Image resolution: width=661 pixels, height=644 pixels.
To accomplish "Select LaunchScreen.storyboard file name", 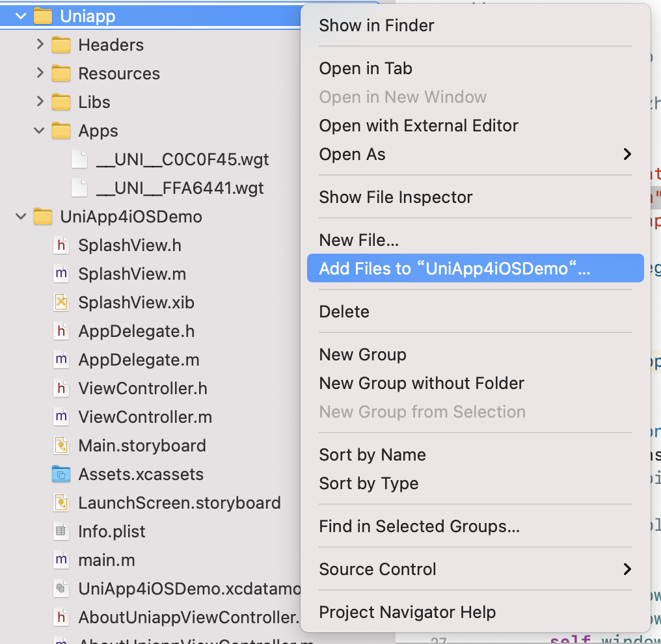I will [x=180, y=503].
